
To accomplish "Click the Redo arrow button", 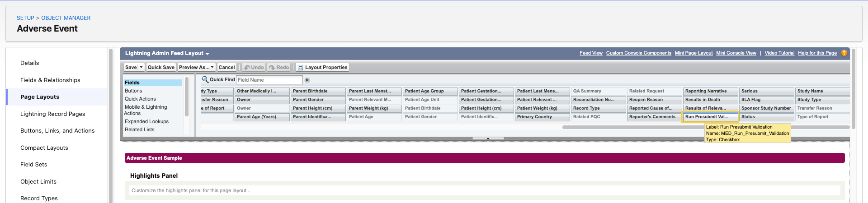I will (279, 67).
